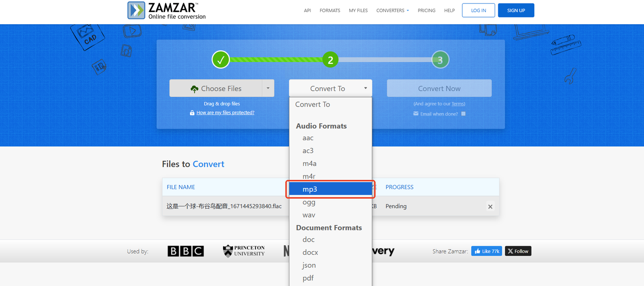Click the step 2 circle
644x286 pixels.
(x=330, y=60)
